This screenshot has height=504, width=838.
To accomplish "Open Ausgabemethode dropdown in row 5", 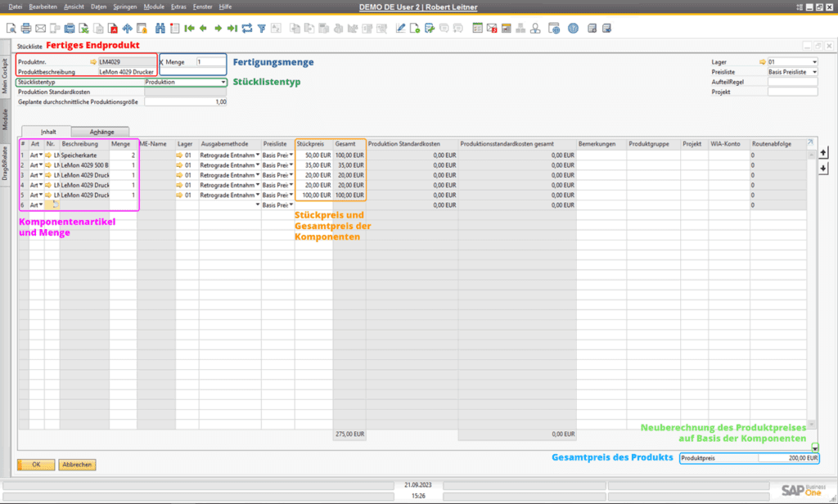I will pyautogui.click(x=258, y=195).
